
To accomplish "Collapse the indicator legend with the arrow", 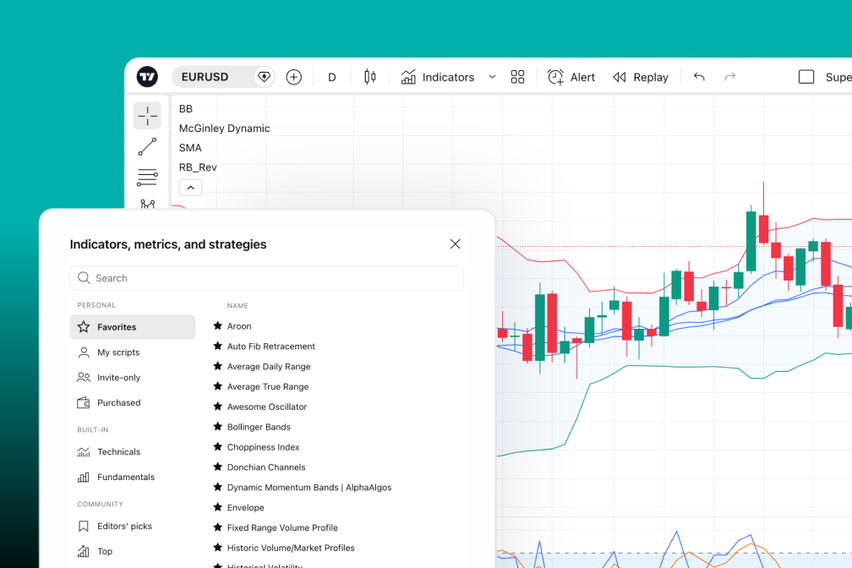I will click(191, 188).
